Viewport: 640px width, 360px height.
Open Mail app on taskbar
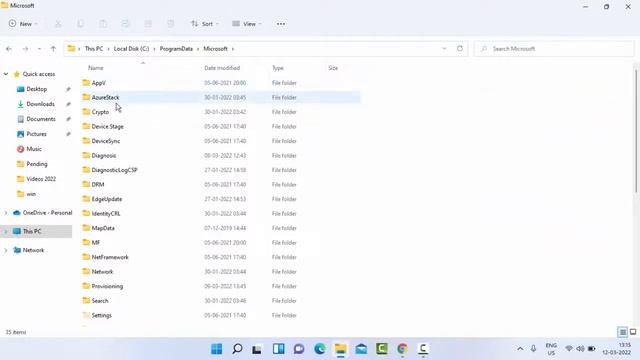coord(361,349)
